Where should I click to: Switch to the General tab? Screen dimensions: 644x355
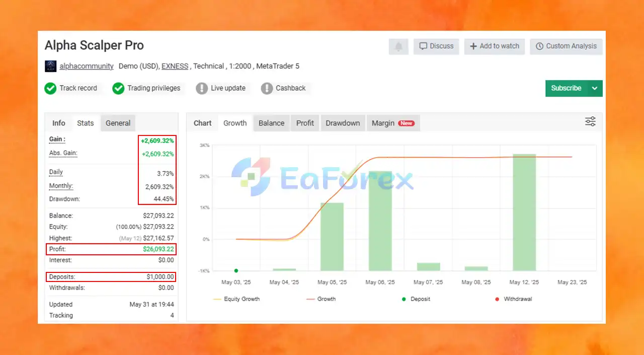118,123
